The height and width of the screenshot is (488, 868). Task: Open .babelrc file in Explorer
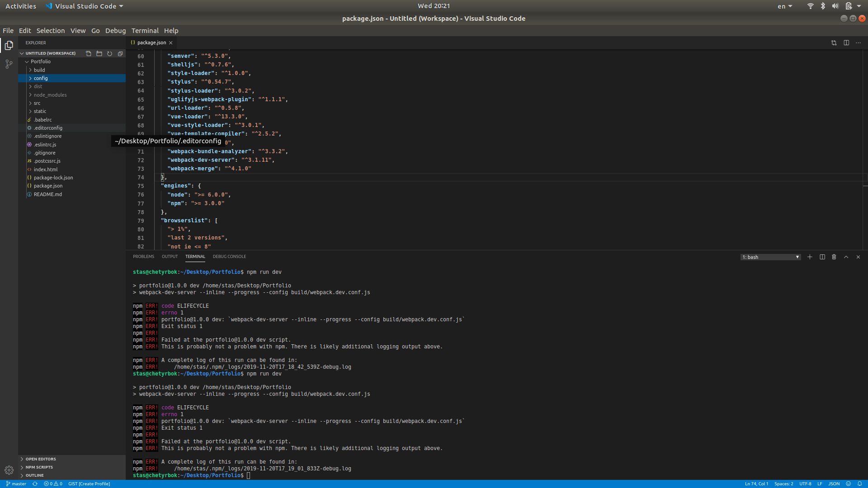pyautogui.click(x=72, y=120)
